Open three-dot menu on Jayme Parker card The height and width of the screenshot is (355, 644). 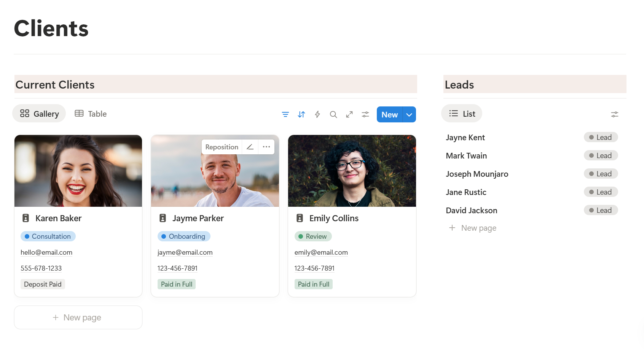[266, 147]
